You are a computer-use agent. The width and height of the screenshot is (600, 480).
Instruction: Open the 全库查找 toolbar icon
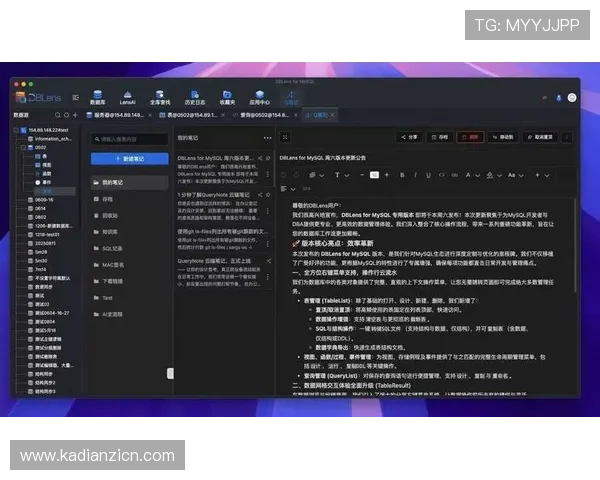pyautogui.click(x=160, y=97)
